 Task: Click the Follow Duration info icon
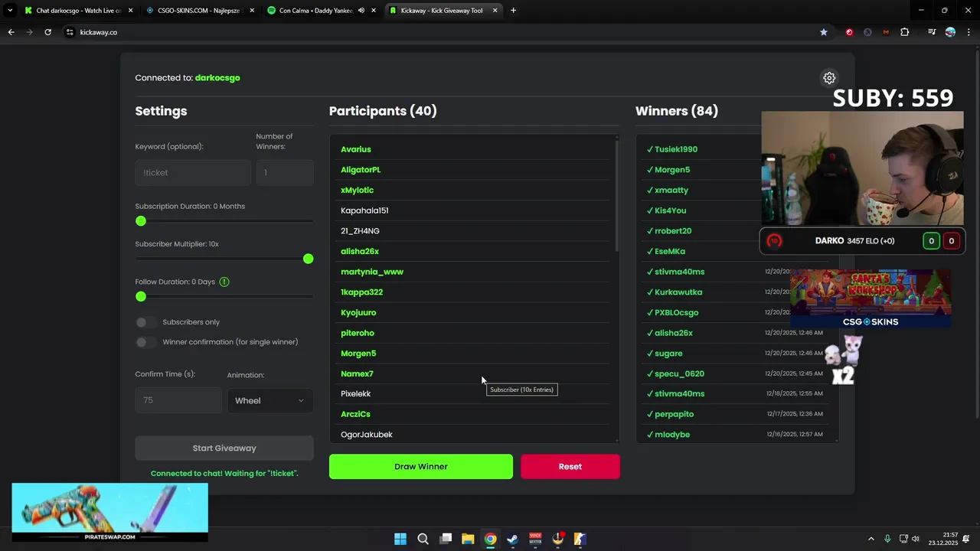click(224, 282)
